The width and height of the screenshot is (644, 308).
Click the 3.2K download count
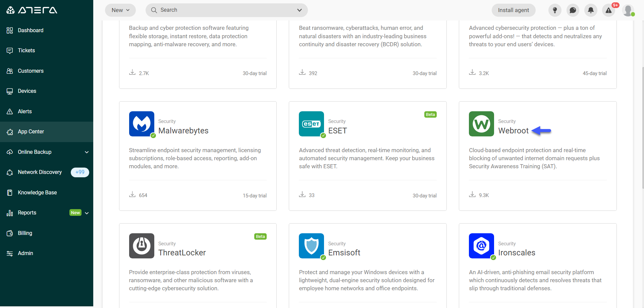coord(484,73)
